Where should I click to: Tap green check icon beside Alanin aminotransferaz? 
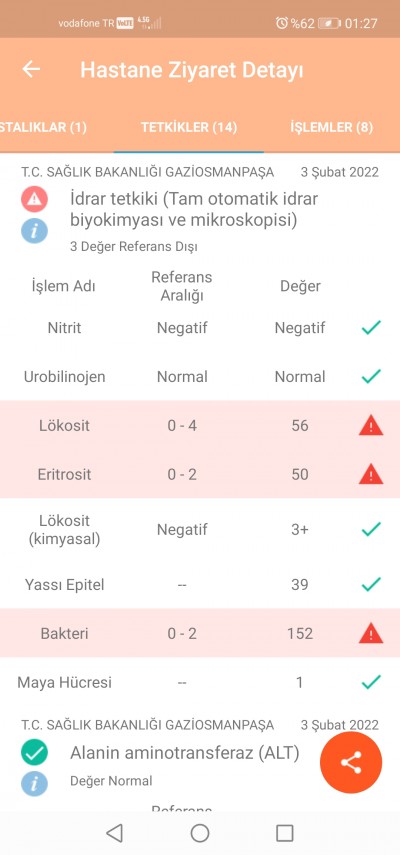34,753
